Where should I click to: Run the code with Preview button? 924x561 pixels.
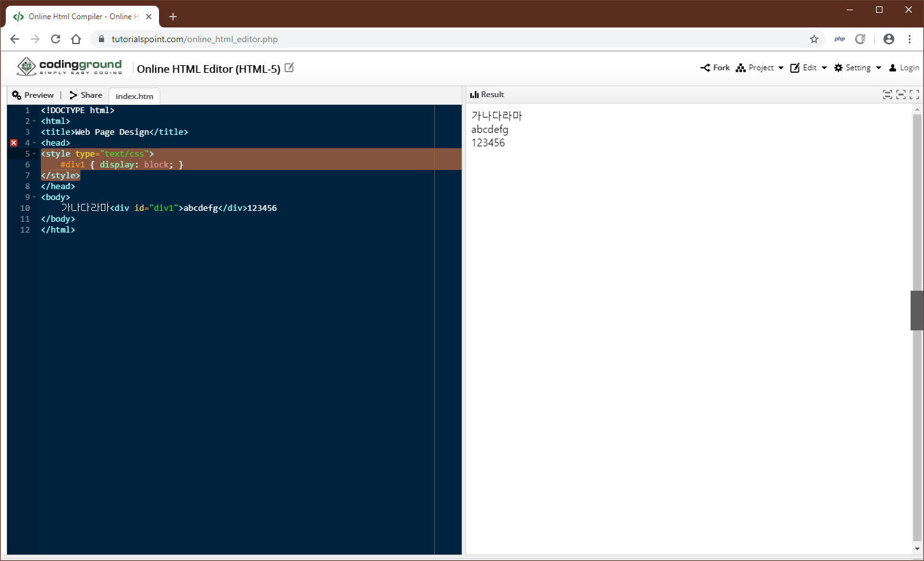pyautogui.click(x=33, y=95)
